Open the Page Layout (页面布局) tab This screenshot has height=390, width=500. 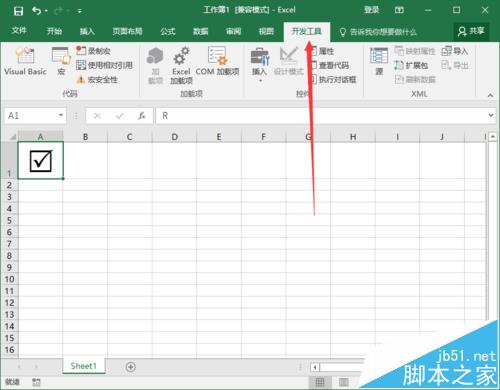pos(127,31)
